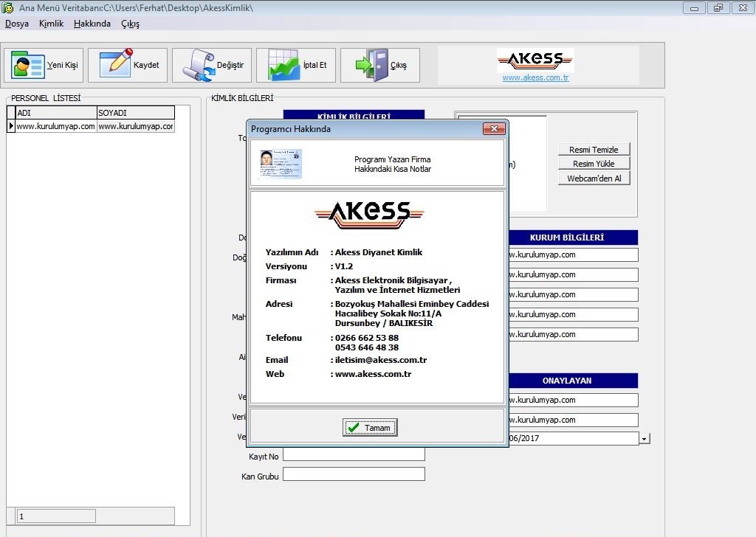The height and width of the screenshot is (537, 756).
Task: Click the first Kurum Bilgileri input field
Action: (574, 254)
